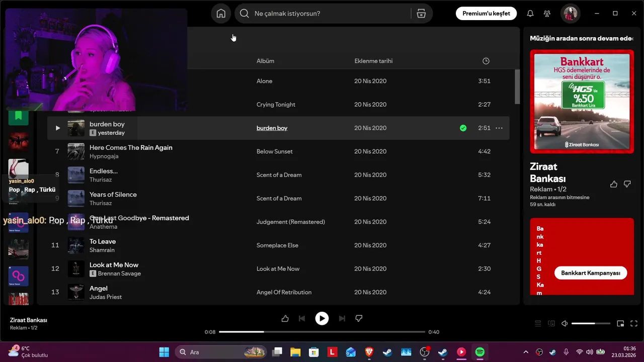Click the playback progress bar
The height and width of the screenshot is (362, 644).
322,332
